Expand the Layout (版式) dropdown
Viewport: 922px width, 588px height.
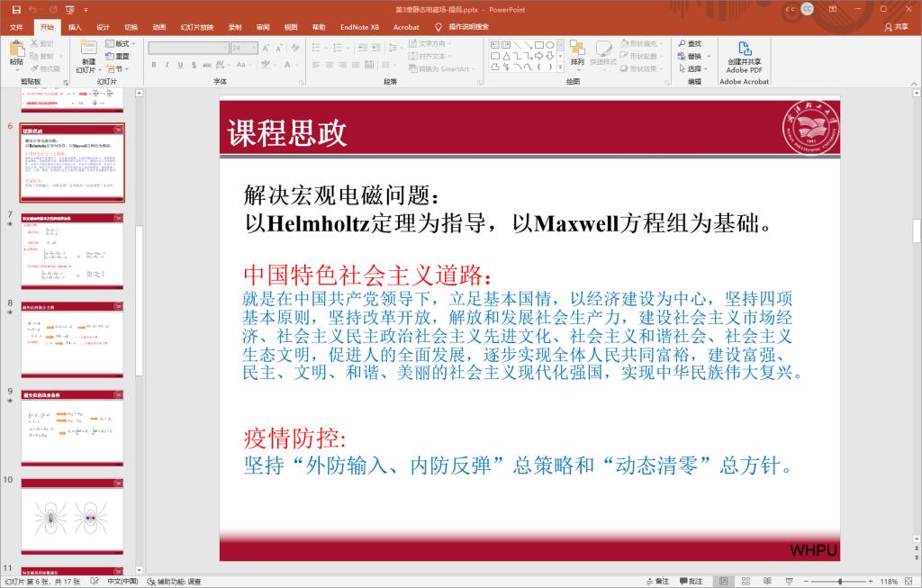(118, 43)
